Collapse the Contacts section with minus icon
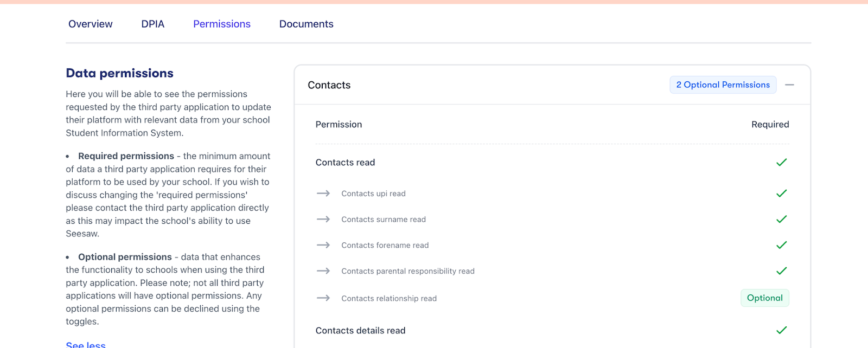Viewport: 868px width, 348px height. click(x=789, y=85)
